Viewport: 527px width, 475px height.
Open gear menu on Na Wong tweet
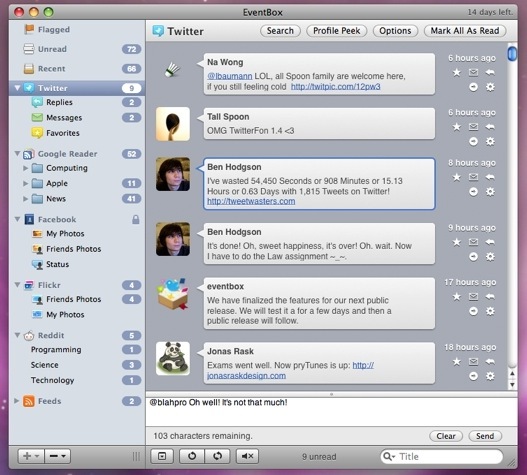(490, 87)
